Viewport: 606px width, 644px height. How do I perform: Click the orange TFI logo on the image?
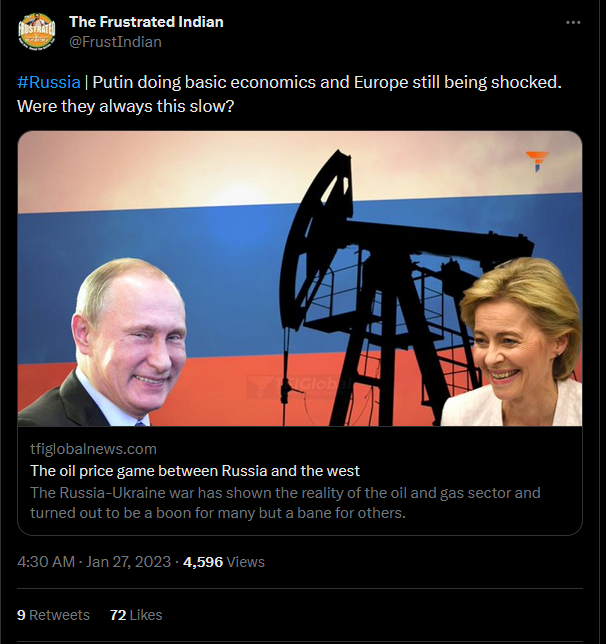coord(537,161)
